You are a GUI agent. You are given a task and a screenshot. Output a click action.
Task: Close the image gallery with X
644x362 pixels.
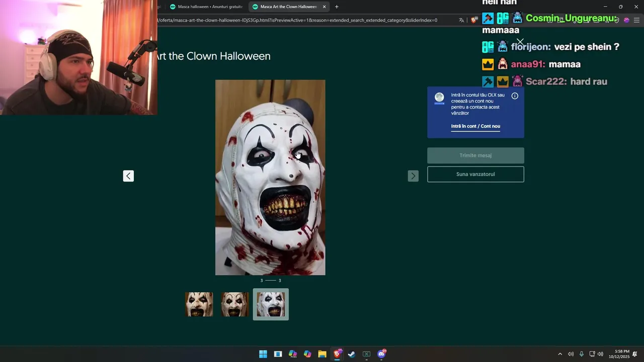(x=520, y=42)
